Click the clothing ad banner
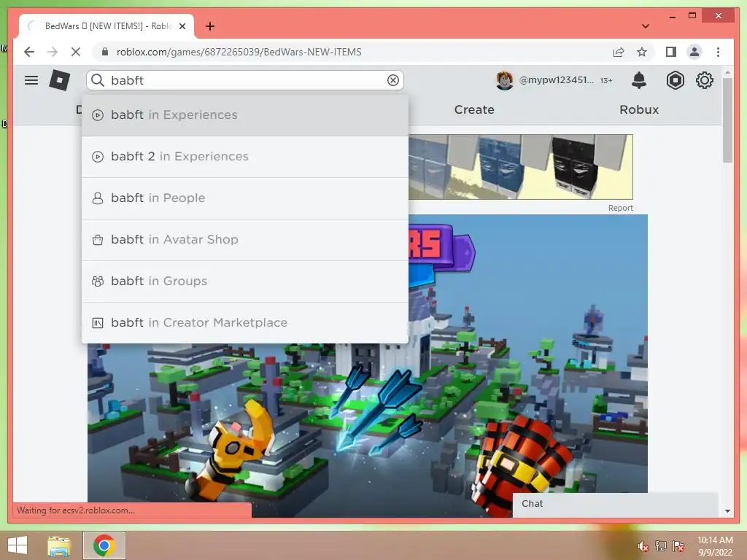Screen dimensions: 747x560 click(521, 167)
